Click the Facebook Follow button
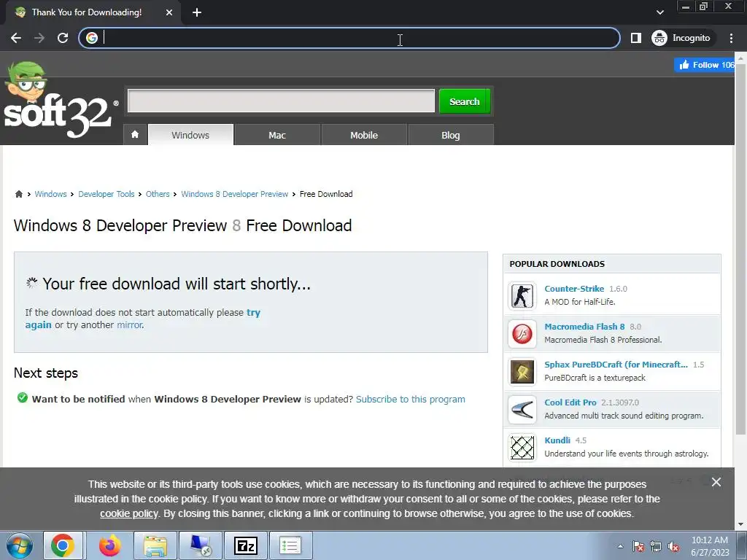Screen dimensions: 747x560 point(704,65)
